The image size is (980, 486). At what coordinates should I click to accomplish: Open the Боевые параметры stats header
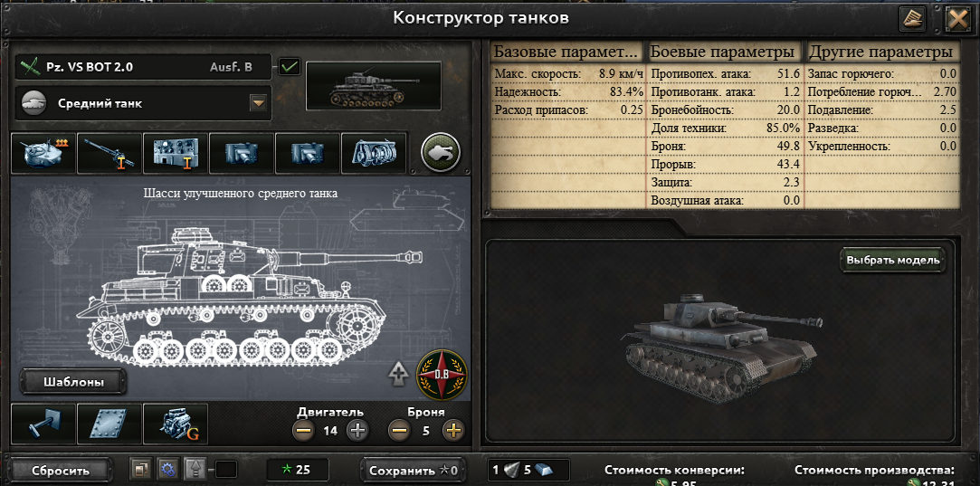pyautogui.click(x=723, y=52)
